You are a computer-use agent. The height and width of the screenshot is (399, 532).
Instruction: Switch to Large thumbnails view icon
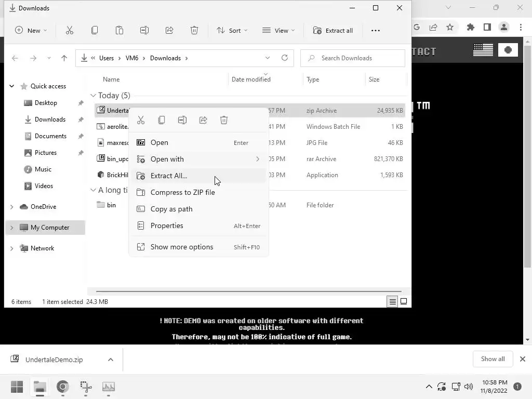[x=404, y=301]
